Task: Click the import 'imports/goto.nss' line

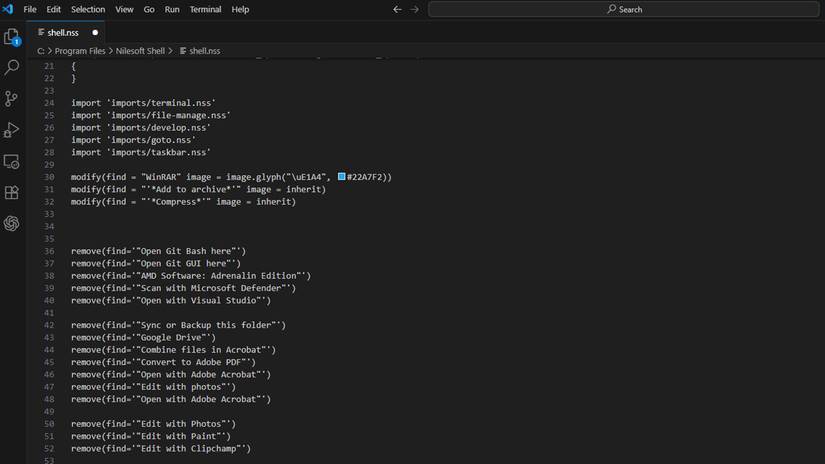Action: pyautogui.click(x=133, y=140)
